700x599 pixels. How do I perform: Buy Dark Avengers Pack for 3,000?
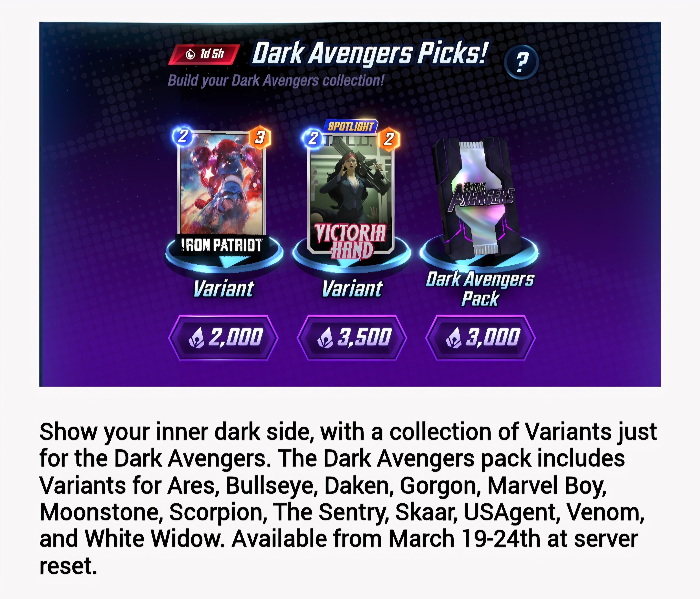pyautogui.click(x=480, y=338)
